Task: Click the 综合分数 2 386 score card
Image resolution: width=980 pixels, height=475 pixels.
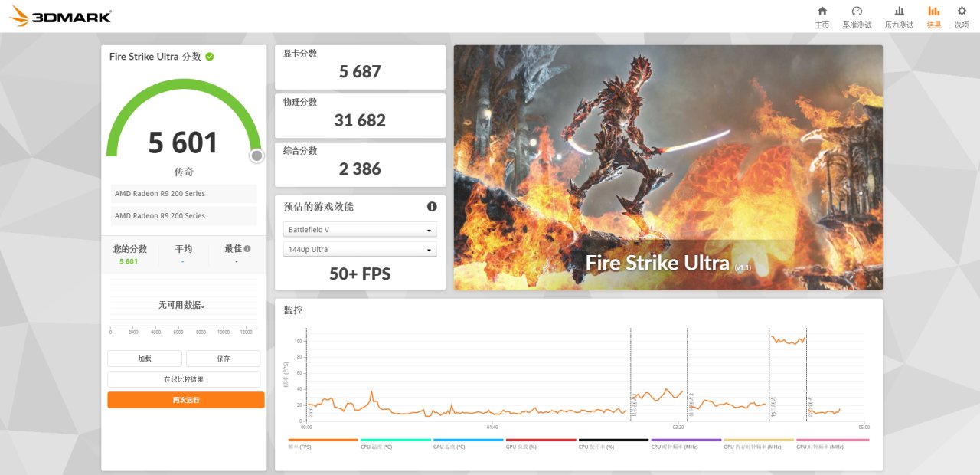Action: click(x=360, y=164)
